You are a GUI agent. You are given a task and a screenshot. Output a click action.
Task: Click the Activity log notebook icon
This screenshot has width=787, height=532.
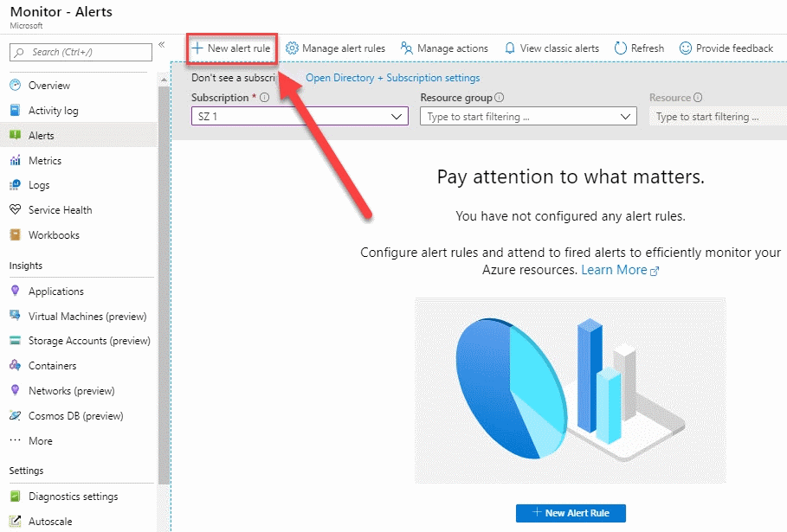pyautogui.click(x=15, y=110)
